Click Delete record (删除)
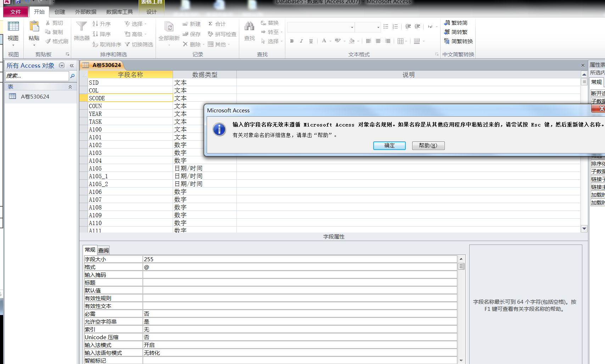605x364 pixels. pyautogui.click(x=192, y=44)
